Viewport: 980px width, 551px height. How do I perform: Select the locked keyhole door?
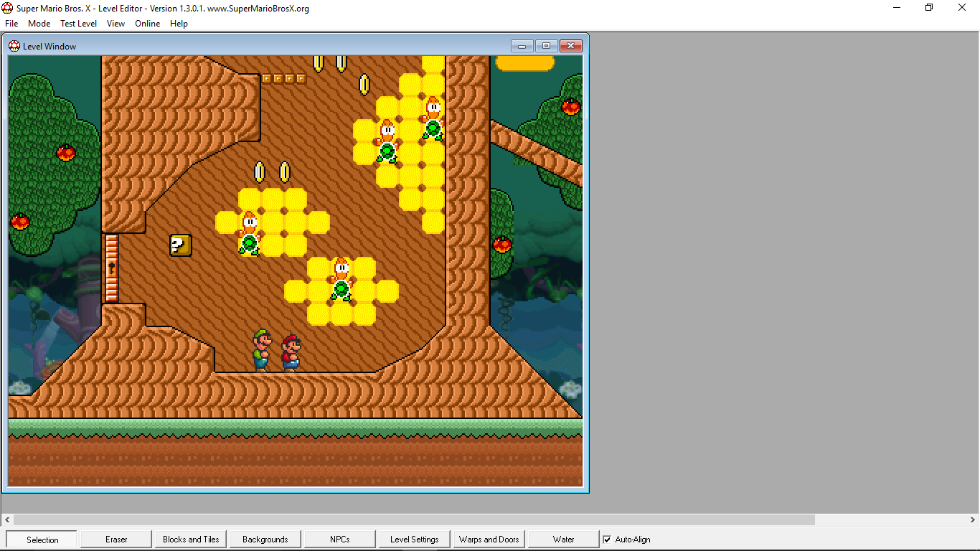(111, 268)
